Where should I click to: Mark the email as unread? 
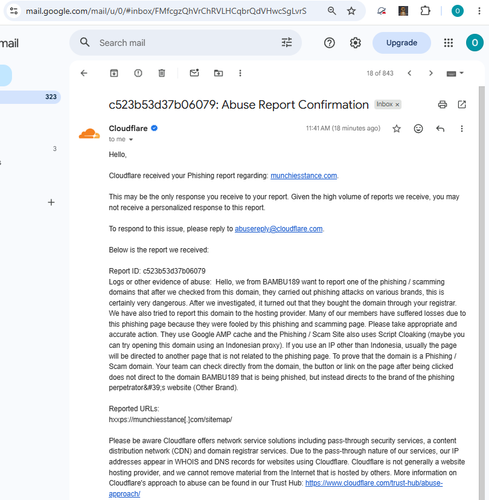coord(194,73)
